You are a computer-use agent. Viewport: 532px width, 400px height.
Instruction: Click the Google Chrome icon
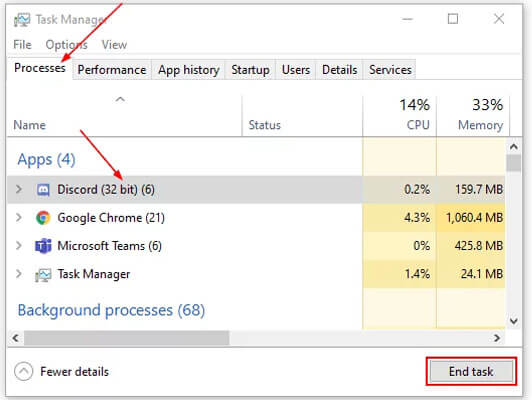click(x=43, y=218)
